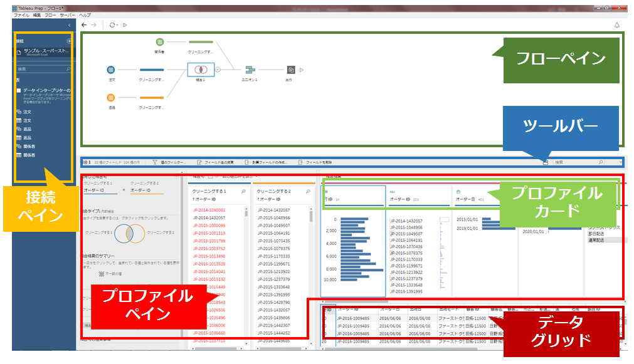
Task: Add a new connection with the plus icon
Action: click(x=69, y=41)
